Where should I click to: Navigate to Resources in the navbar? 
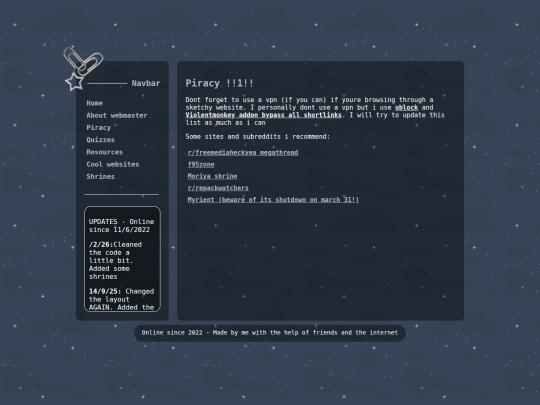[104, 152]
